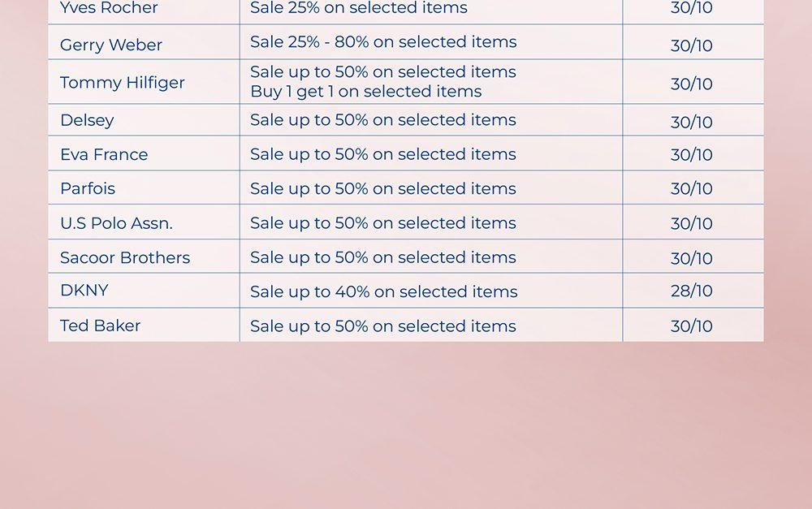The width and height of the screenshot is (812, 509).
Task: Select the Parfois sale offer text
Action: [383, 188]
